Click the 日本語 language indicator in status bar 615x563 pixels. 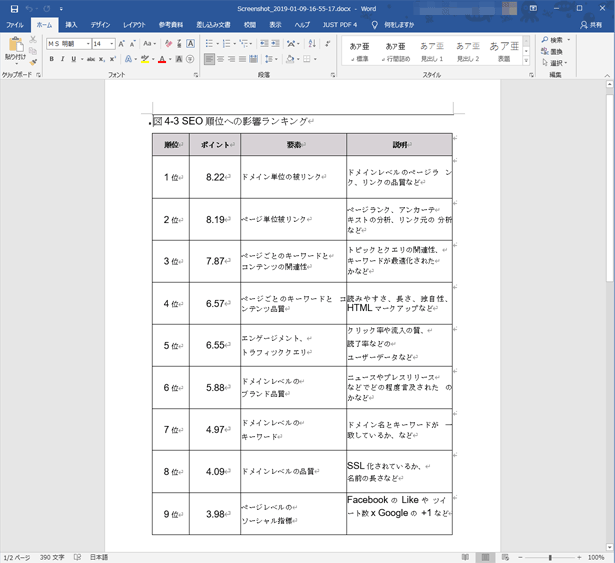click(99, 557)
